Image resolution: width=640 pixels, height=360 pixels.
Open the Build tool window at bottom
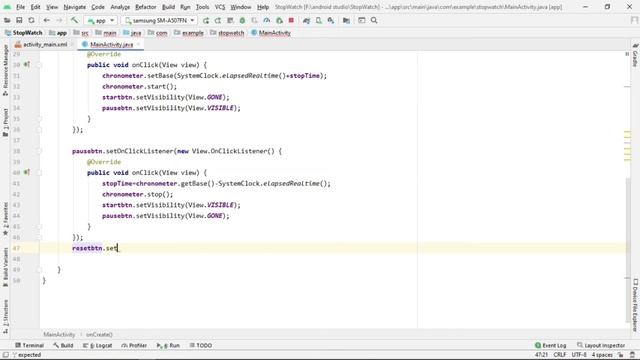(63, 345)
